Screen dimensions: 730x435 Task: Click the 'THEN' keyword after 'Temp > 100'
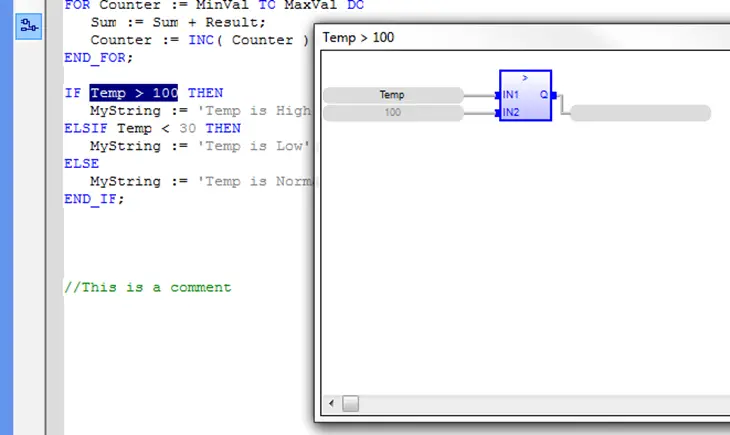[x=205, y=93]
